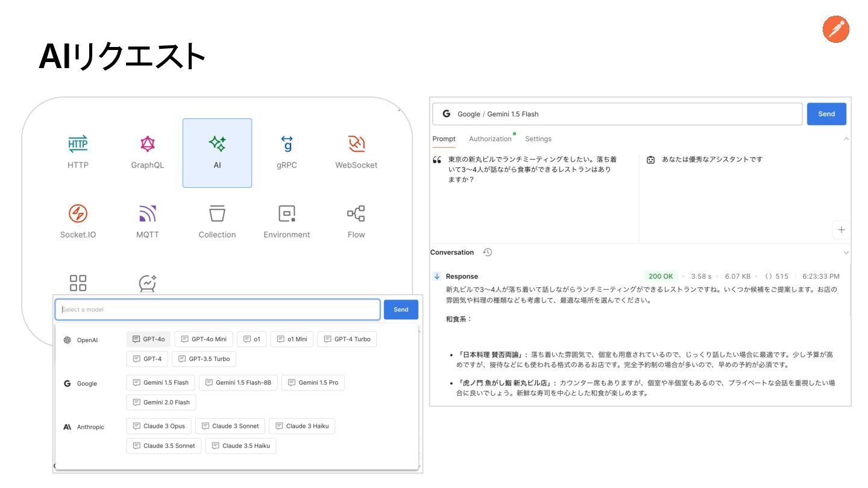
Task: Click the Google / Gemini 1.5 Flash model field
Action: [x=617, y=114]
